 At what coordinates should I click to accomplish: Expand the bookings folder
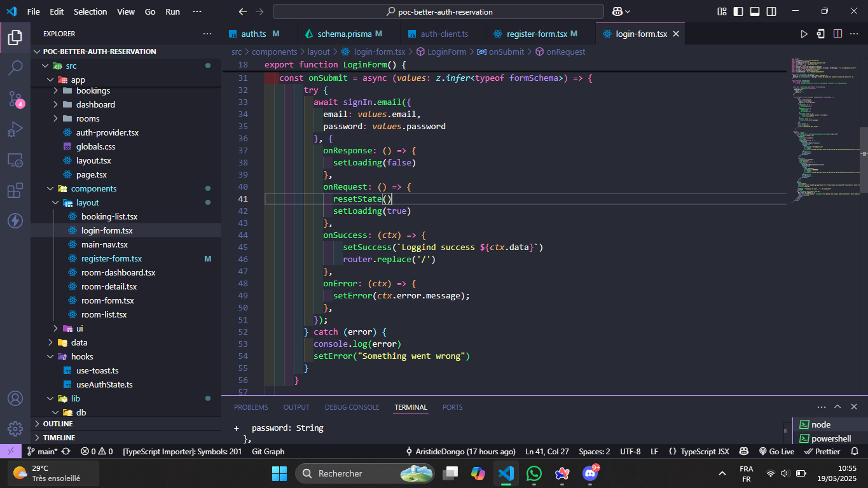[93, 91]
